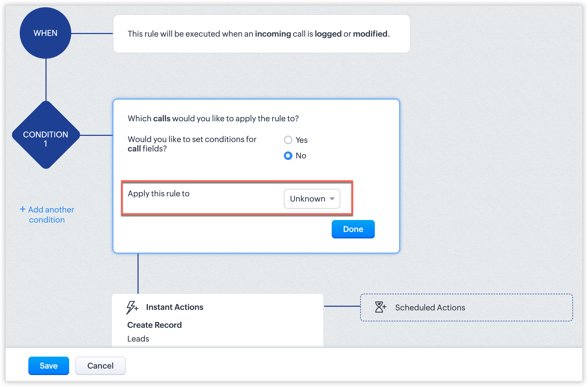Click the Apply this rule to label

[x=159, y=193]
